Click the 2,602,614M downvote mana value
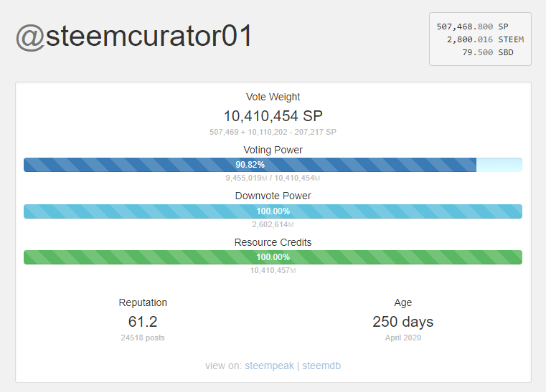Screen dimensions: 546x392 click(x=273, y=224)
